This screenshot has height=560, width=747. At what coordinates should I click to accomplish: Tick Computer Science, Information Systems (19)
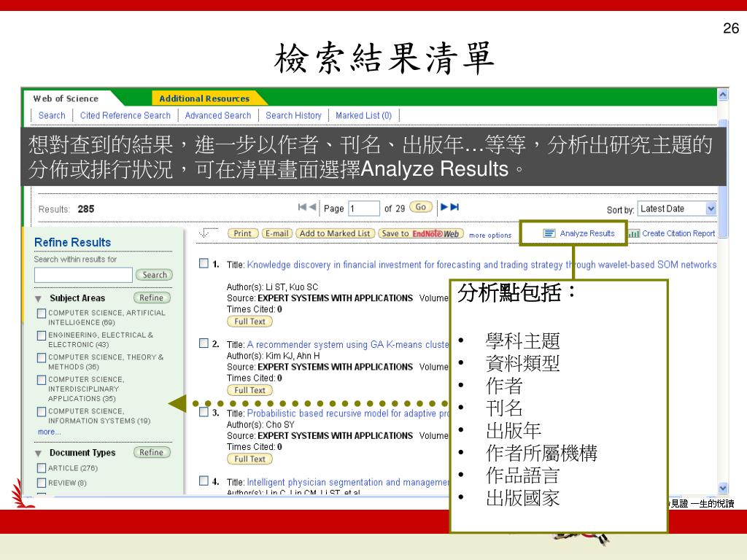[x=42, y=412]
